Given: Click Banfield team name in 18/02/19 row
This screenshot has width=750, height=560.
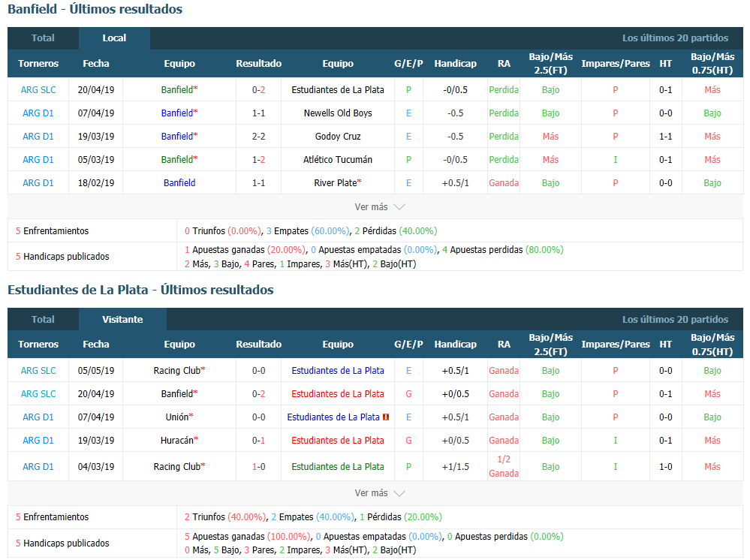Looking at the screenshot, I should point(179,183).
